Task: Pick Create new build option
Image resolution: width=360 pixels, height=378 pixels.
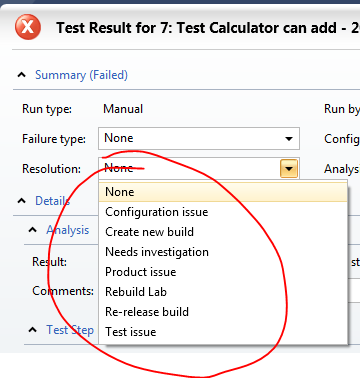Action: (223, 232)
